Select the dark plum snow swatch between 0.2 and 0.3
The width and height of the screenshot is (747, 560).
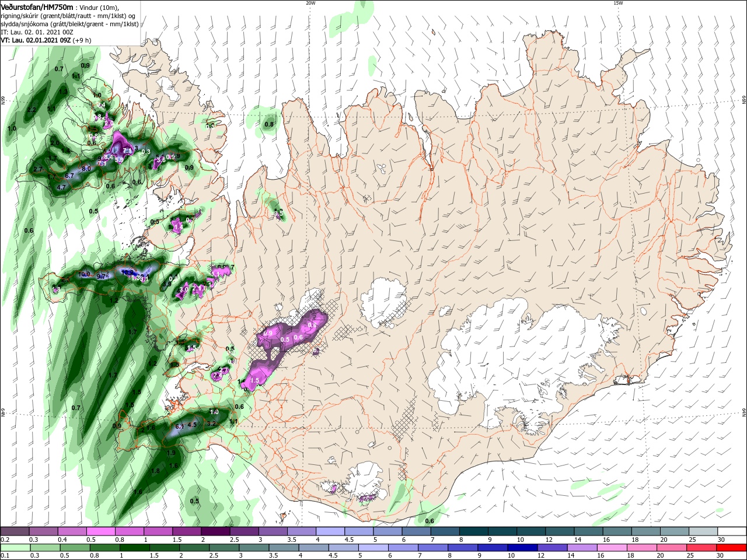pos(15,531)
